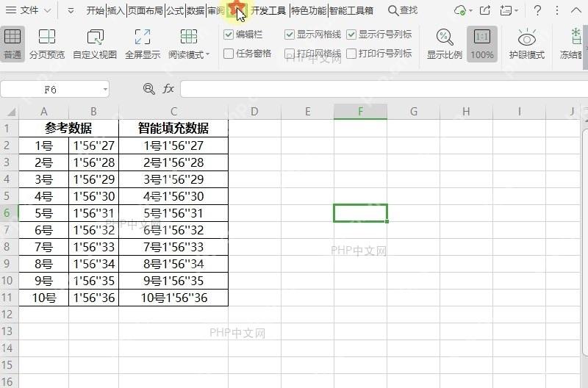The height and width of the screenshot is (388, 588).
Task: Click into the formula bar input
Action: click(x=384, y=89)
